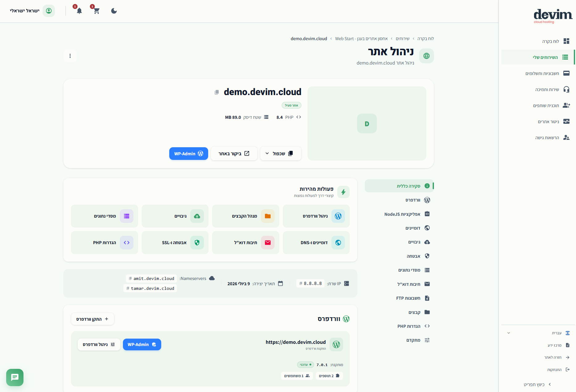Click מסדי נתונים quick action card
This screenshot has width=576, height=392.
tap(104, 216)
